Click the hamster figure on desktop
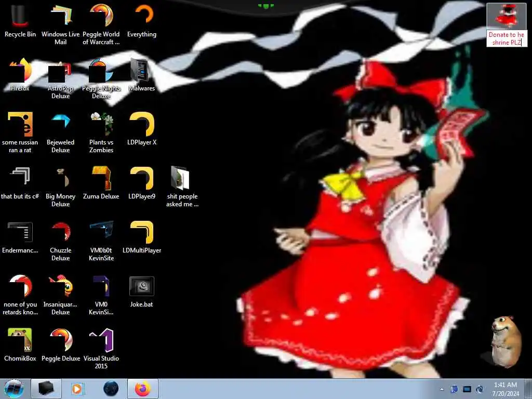Viewport: 532px width, 399px height. click(x=506, y=341)
